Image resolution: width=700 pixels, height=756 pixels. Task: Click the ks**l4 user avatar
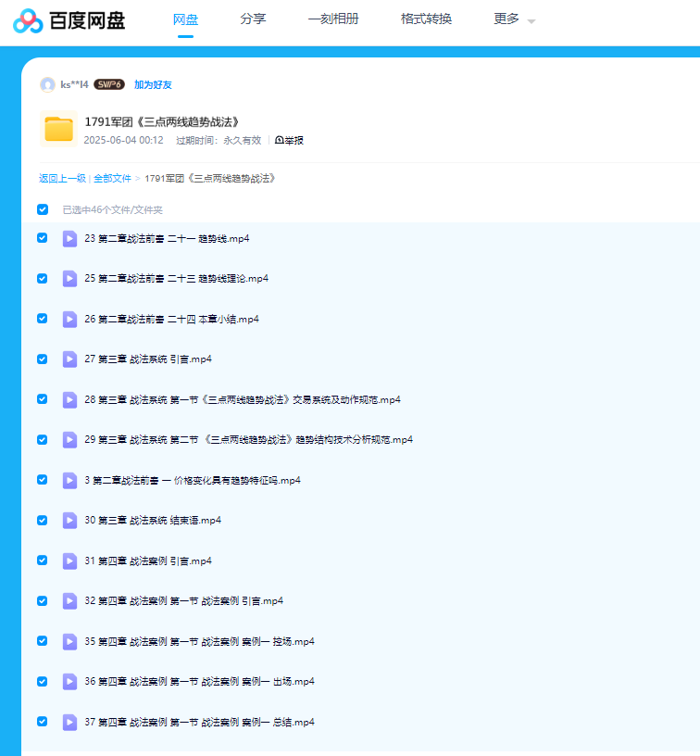click(47, 84)
